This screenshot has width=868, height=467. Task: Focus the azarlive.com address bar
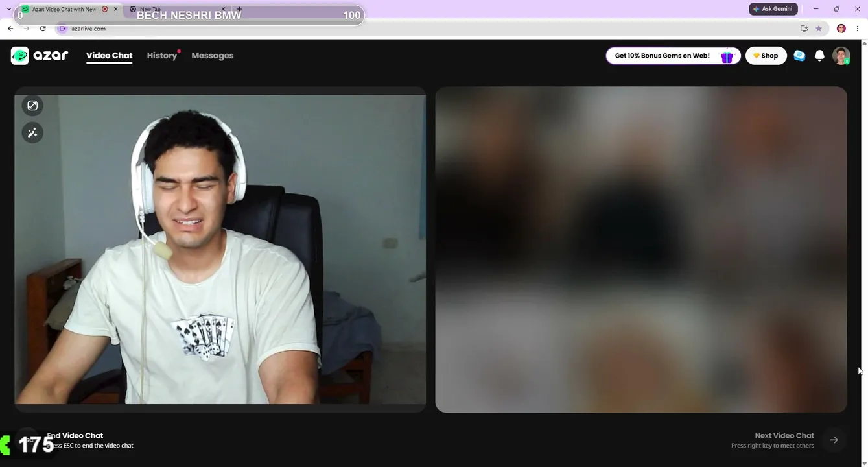tap(428, 29)
